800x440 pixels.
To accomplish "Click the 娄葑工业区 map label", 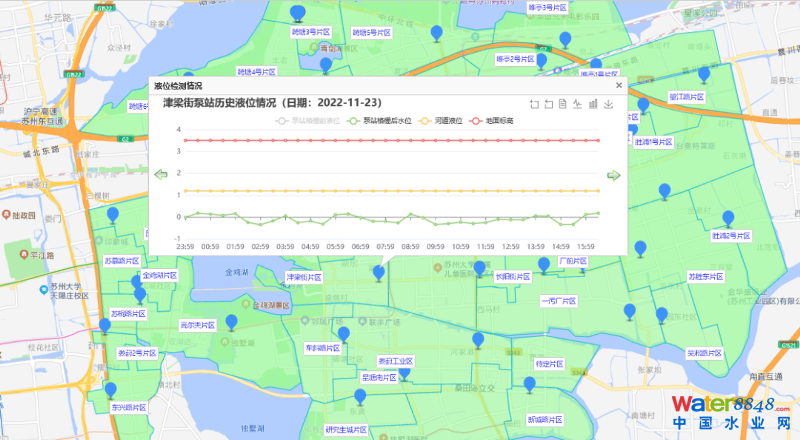I will point(396,361).
